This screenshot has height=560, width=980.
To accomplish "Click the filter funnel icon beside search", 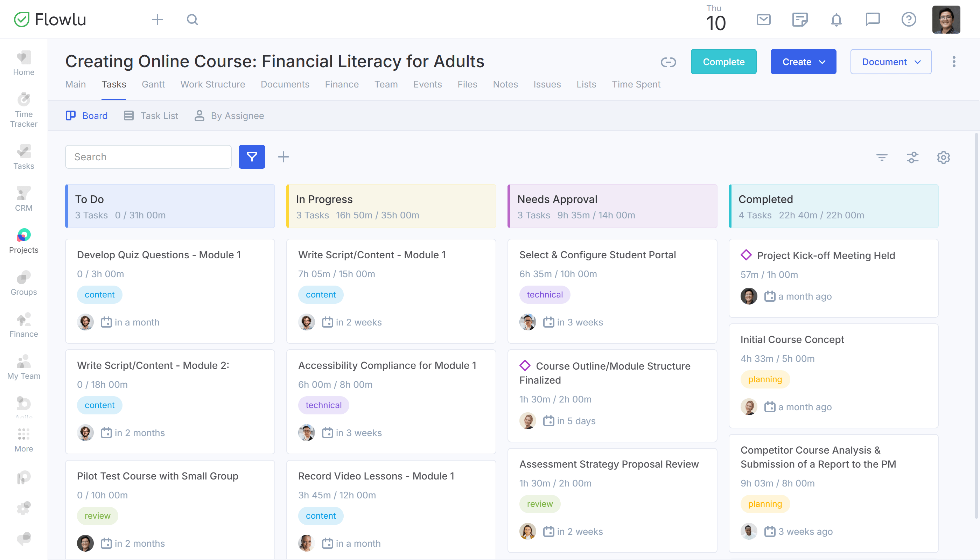I will coord(252,156).
